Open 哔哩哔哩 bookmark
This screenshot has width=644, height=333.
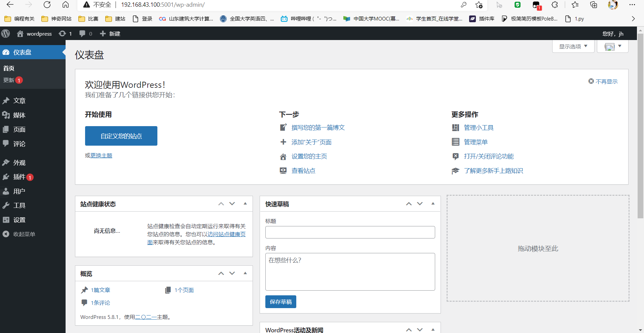point(309,19)
